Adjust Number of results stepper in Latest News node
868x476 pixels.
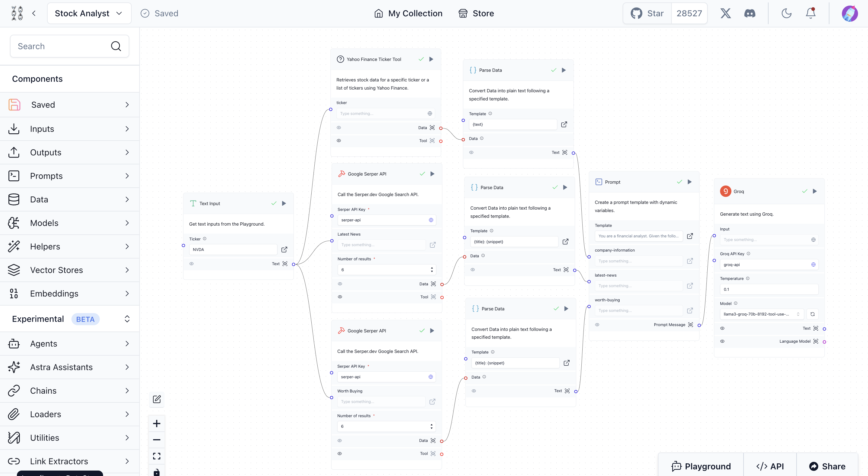432,270
